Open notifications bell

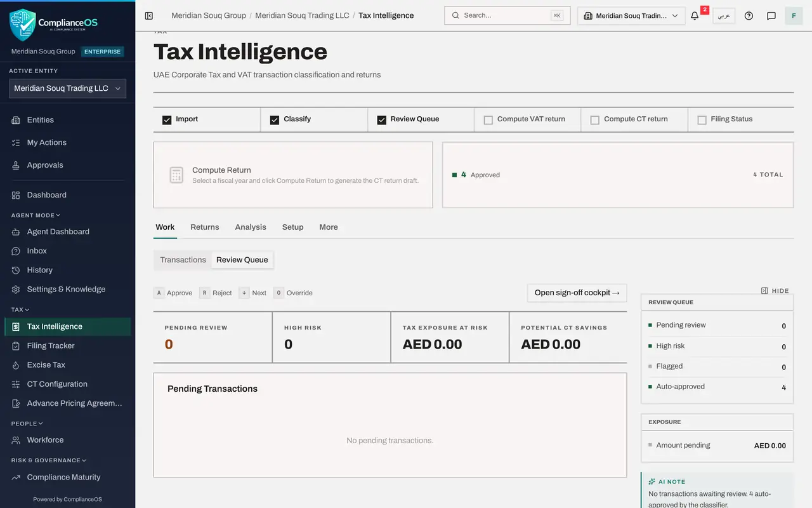695,16
